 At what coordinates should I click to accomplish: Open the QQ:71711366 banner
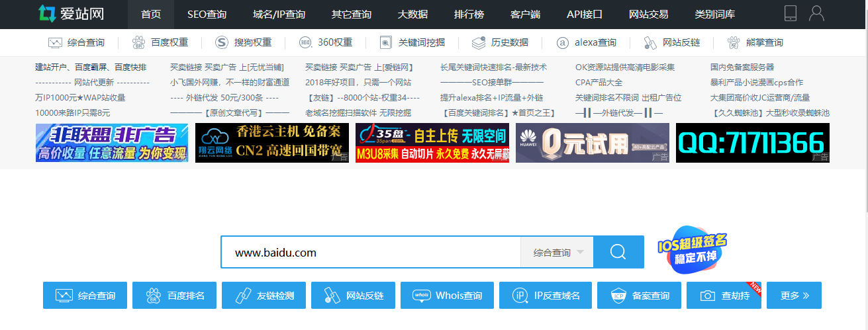tap(753, 143)
